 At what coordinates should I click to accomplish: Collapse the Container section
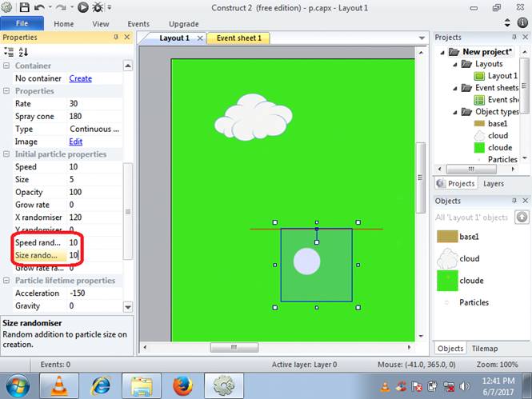(6, 66)
